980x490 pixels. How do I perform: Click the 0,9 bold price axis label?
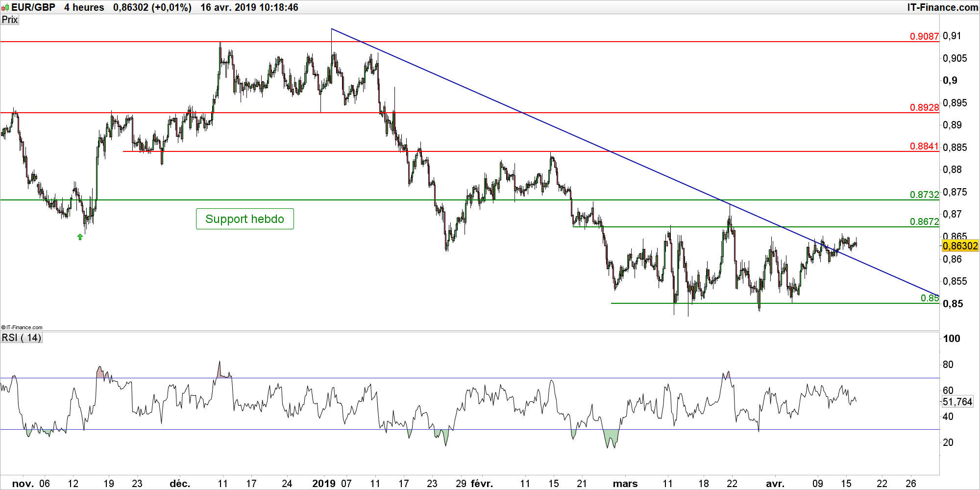(950, 80)
